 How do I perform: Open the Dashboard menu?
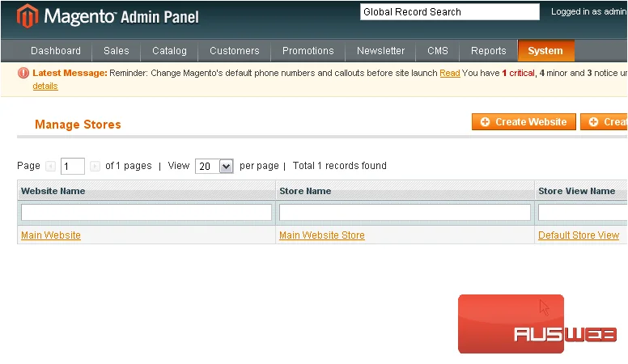click(56, 51)
